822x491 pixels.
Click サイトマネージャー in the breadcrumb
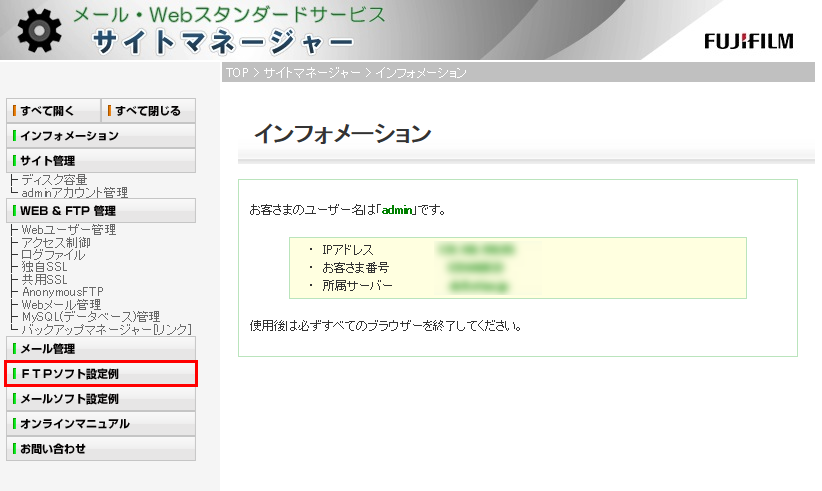[313, 73]
